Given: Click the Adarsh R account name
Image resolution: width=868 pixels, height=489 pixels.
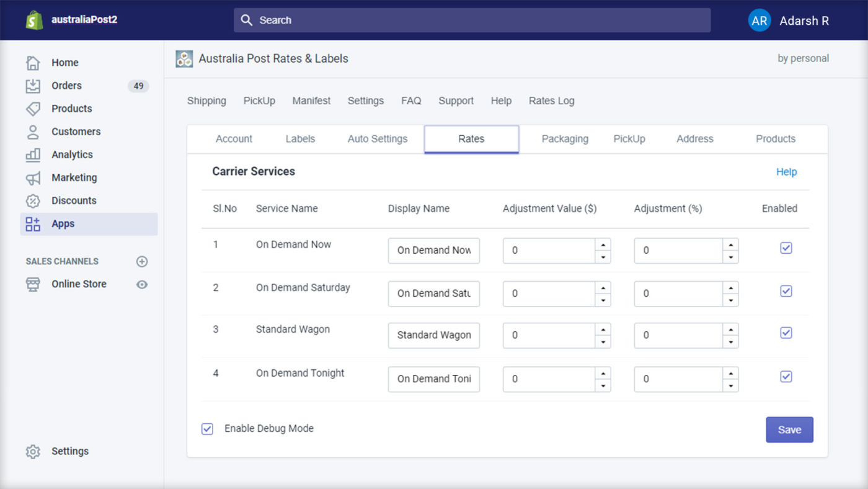Looking at the screenshot, I should 804,20.
